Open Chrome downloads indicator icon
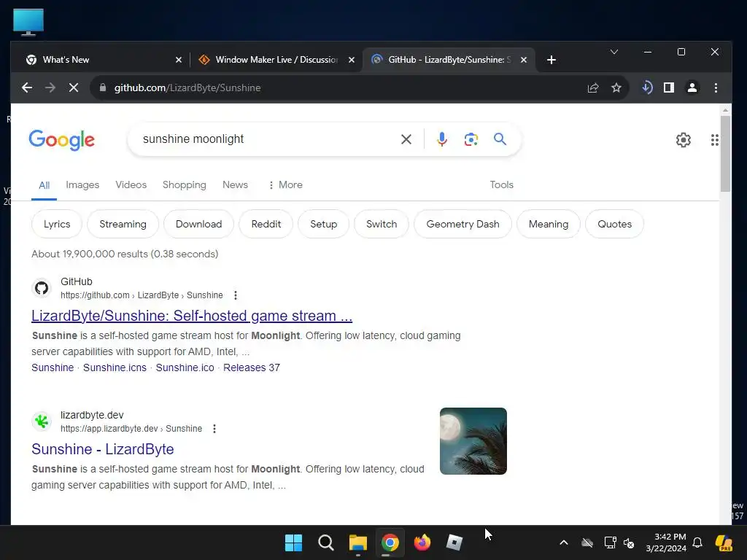Image resolution: width=747 pixels, height=560 pixels. (647, 87)
